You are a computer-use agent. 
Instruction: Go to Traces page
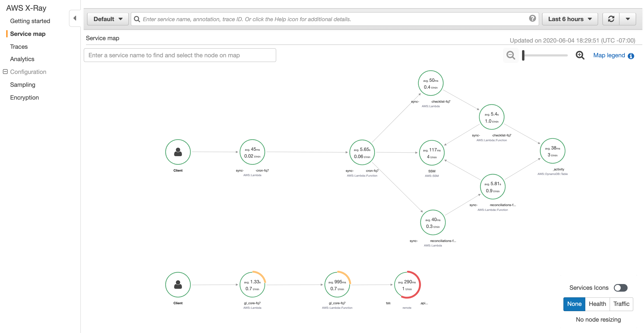click(x=19, y=47)
